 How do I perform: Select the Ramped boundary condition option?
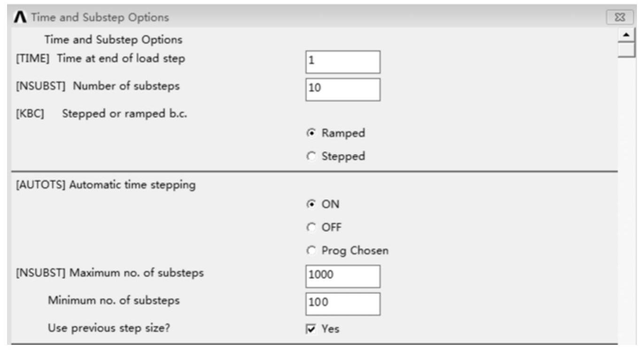click(310, 133)
